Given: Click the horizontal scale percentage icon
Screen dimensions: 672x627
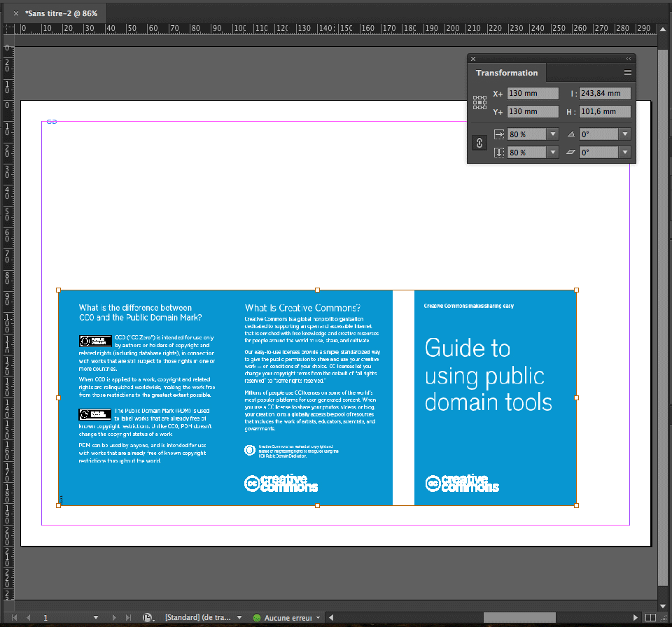Looking at the screenshot, I should click(499, 134).
